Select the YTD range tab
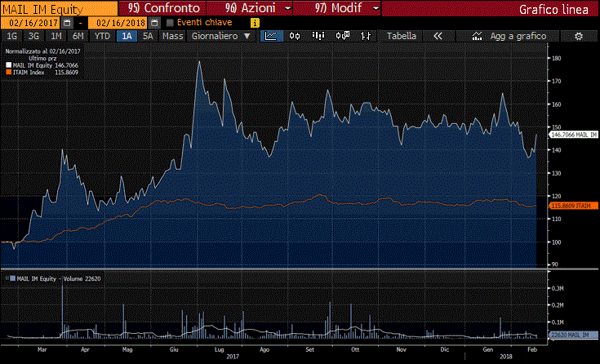The image size is (600, 364). [x=102, y=36]
